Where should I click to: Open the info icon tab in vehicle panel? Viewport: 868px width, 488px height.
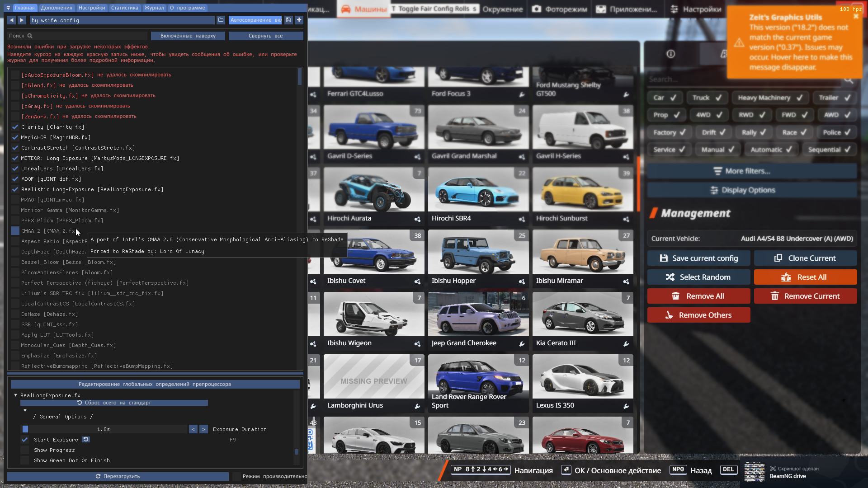tap(671, 54)
